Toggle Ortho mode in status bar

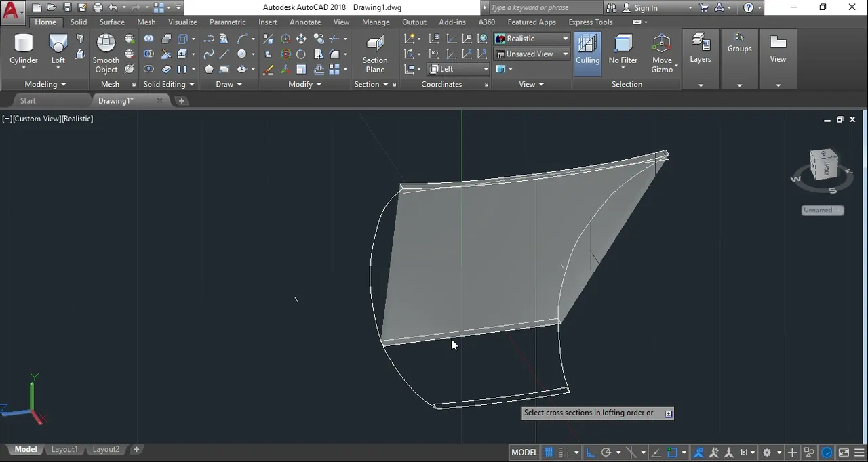pyautogui.click(x=591, y=453)
